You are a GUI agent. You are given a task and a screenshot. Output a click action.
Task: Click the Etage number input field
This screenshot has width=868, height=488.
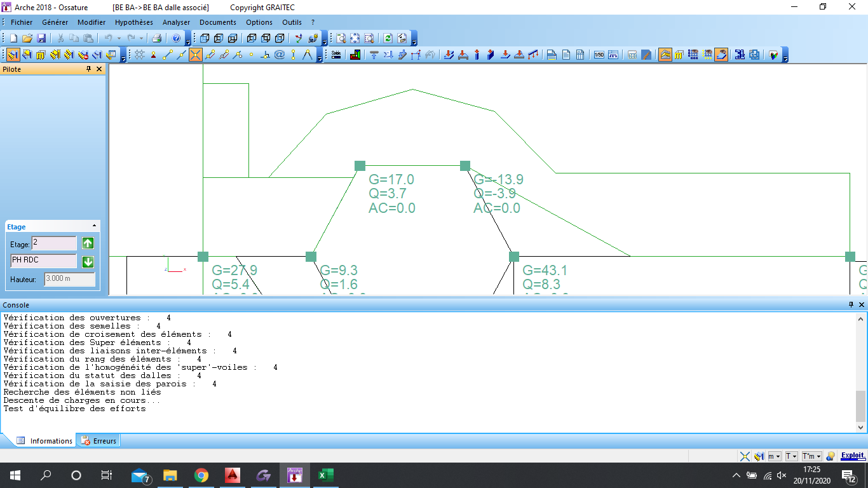pyautogui.click(x=54, y=243)
